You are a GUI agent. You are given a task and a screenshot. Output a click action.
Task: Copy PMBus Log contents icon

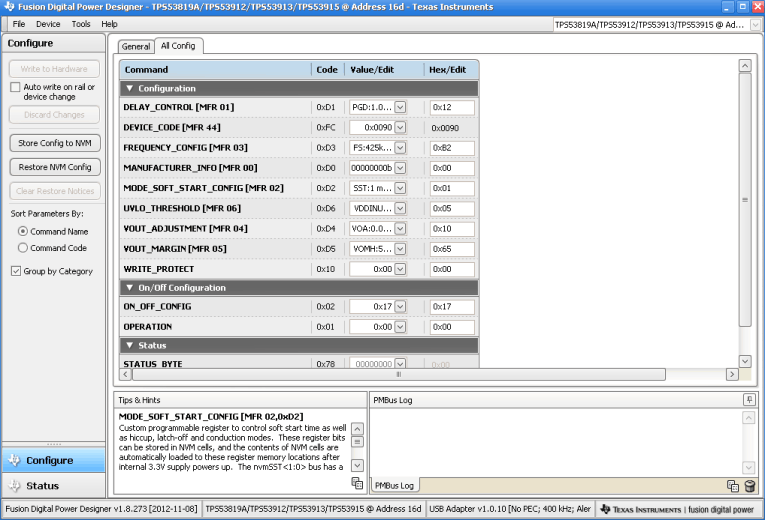tap(733, 486)
